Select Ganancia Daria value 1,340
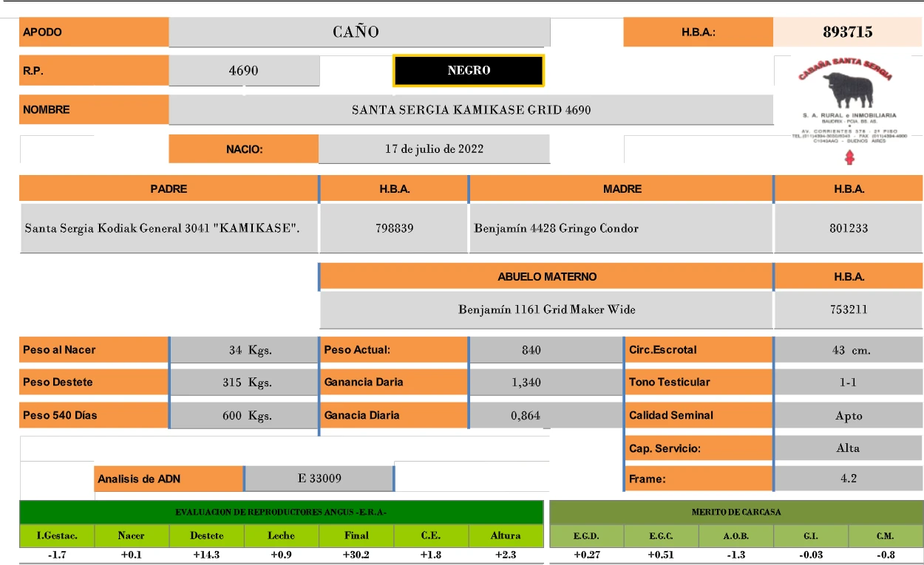The image size is (924, 565). click(546, 383)
